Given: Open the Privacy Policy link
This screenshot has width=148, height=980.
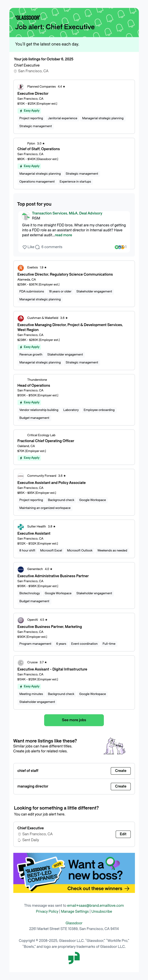Looking at the screenshot, I should click(47, 911).
